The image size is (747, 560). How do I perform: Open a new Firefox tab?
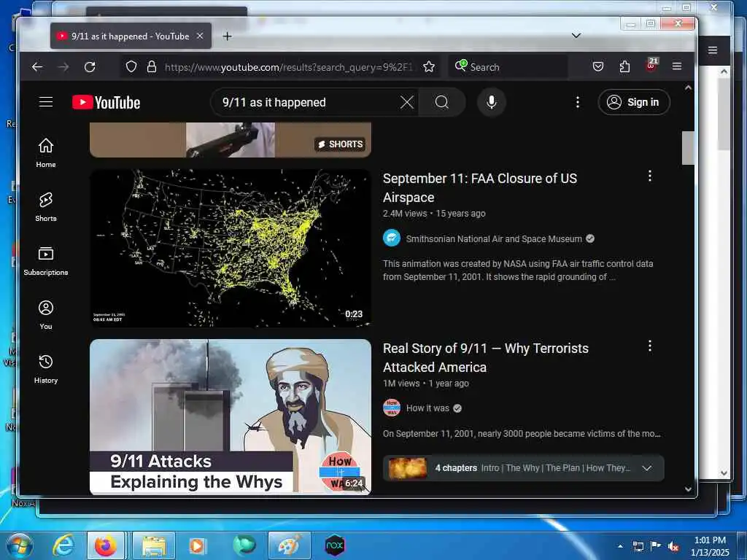[x=228, y=36]
